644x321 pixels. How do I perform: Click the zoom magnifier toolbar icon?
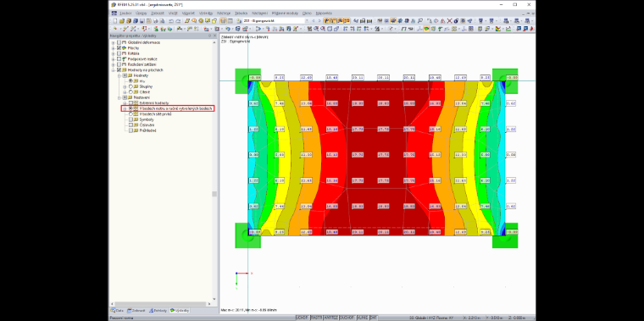420,20
